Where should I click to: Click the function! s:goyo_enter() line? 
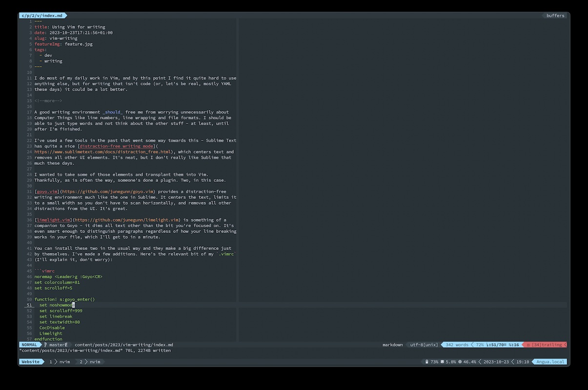(x=64, y=299)
